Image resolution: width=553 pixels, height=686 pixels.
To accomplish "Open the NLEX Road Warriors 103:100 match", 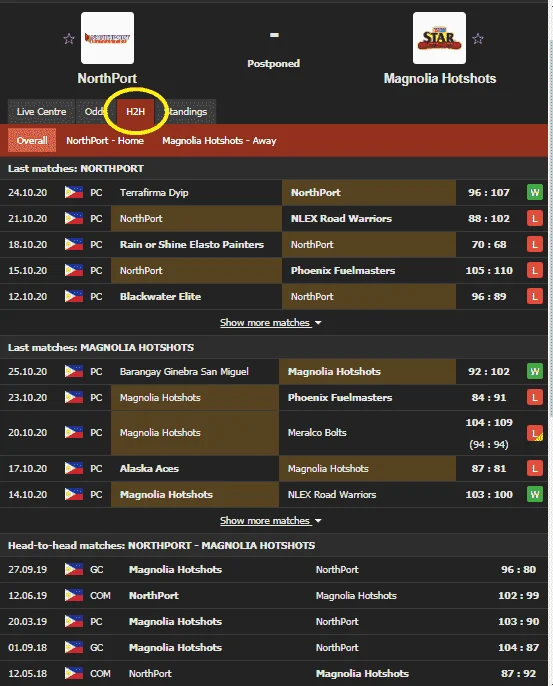I will (x=273, y=494).
